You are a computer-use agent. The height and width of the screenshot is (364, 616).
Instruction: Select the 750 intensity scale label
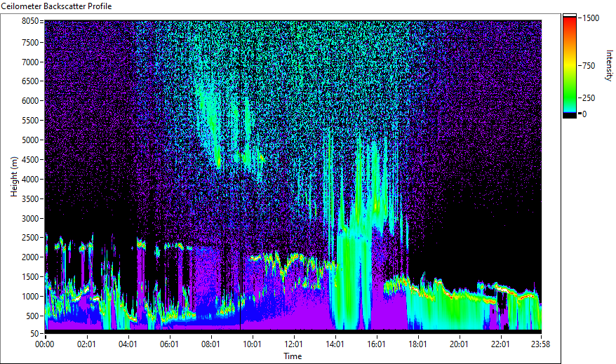click(x=589, y=66)
